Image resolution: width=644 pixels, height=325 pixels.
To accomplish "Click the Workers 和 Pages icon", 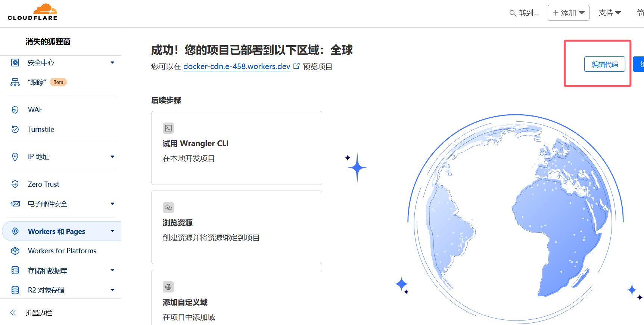I will coord(15,231).
